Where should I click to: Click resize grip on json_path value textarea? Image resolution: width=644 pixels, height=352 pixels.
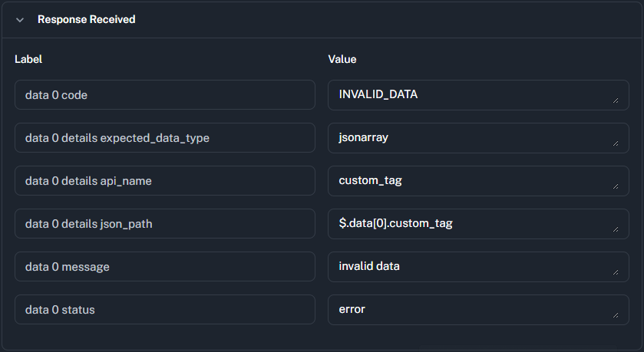pyautogui.click(x=616, y=229)
